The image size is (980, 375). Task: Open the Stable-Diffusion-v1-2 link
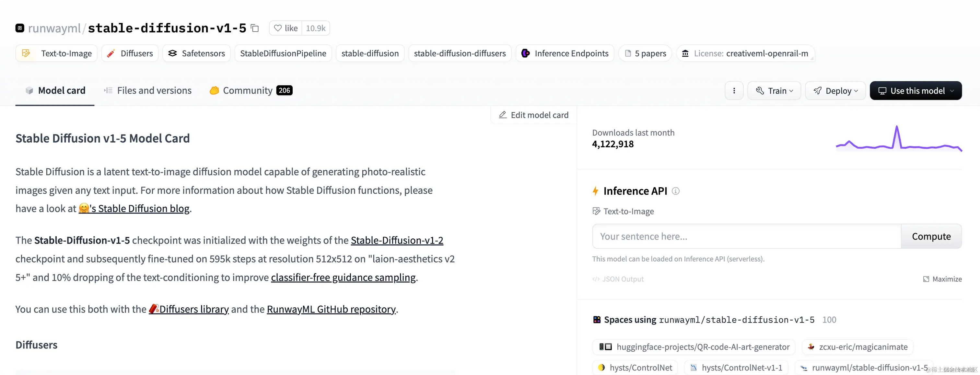[396, 240]
